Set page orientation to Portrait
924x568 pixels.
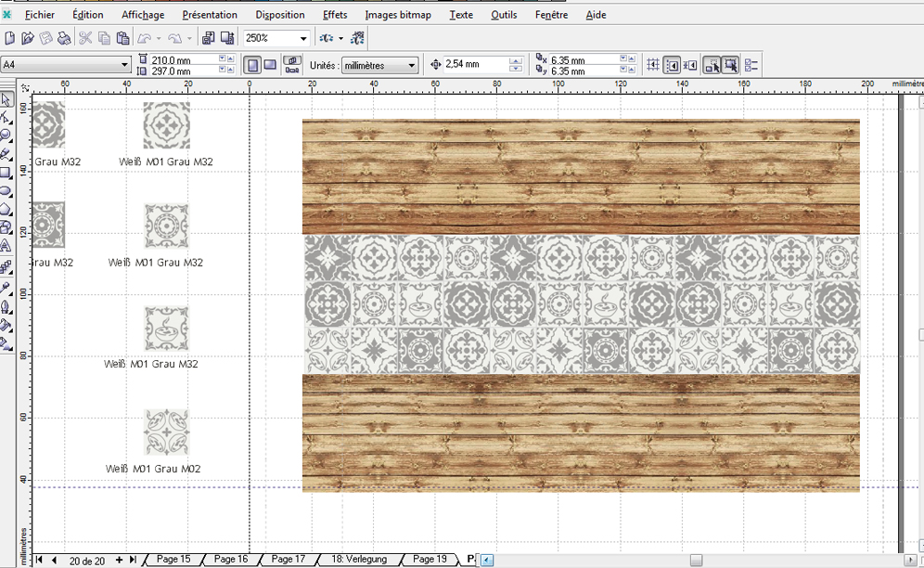click(x=253, y=65)
